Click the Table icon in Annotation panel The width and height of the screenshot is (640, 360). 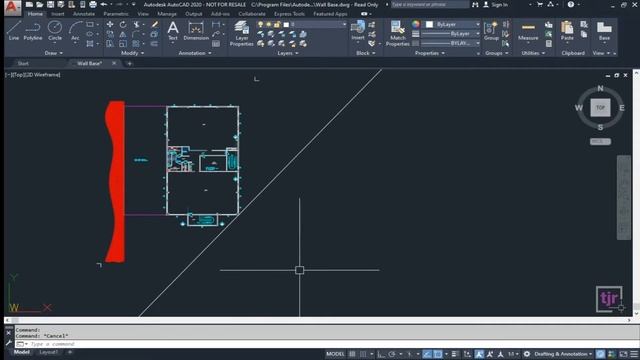tap(216, 43)
